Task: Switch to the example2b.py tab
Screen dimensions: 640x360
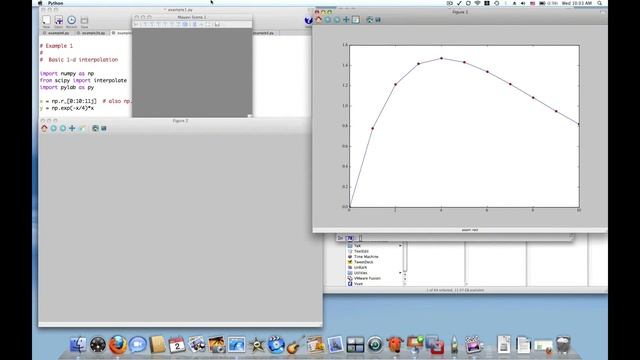Action: [x=91, y=33]
